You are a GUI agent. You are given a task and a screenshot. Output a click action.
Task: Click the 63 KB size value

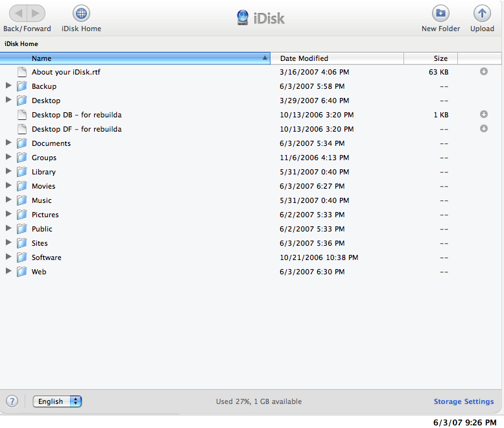(x=438, y=72)
